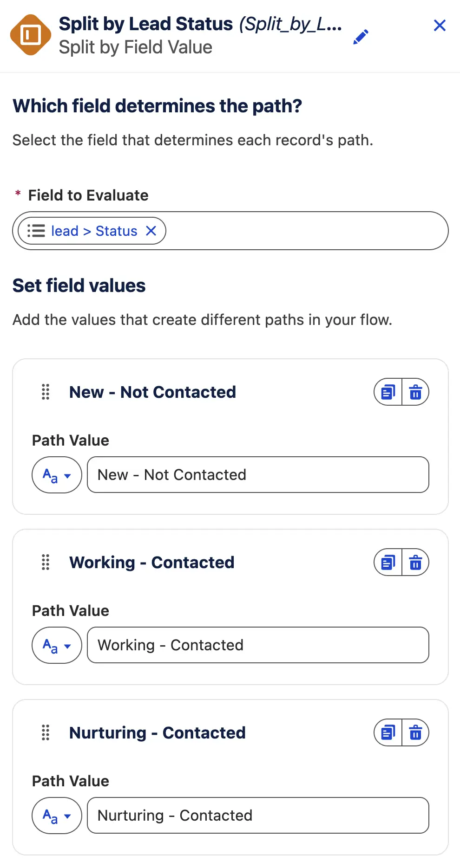Open data type dropdown for Nurturing - Contacted
The width and height of the screenshot is (460, 868).
(x=57, y=816)
